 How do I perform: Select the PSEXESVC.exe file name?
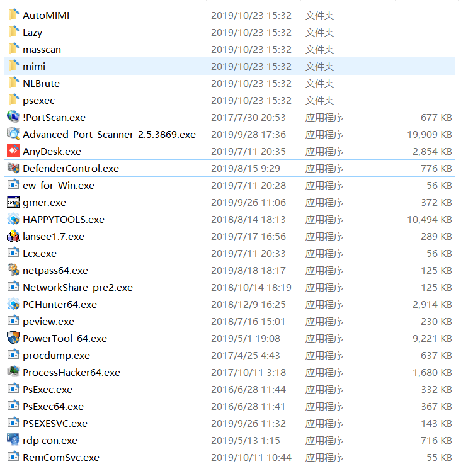point(55,424)
